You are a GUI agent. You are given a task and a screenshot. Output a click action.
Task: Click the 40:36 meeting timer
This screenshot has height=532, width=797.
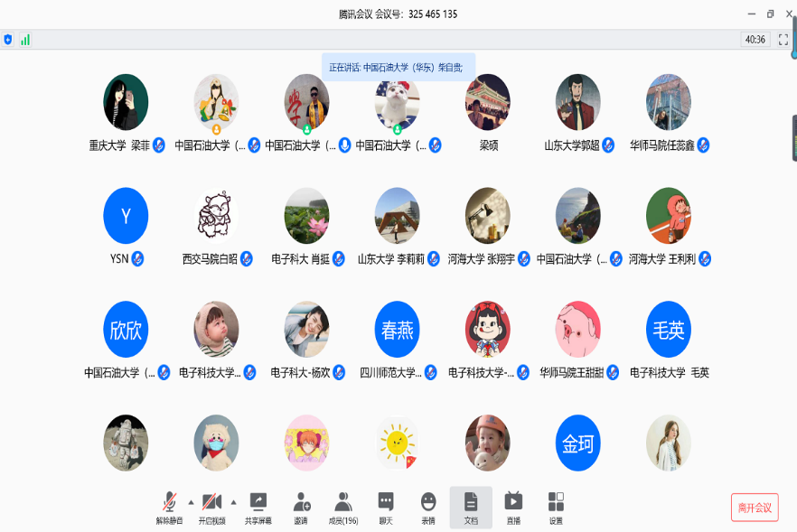pyautogui.click(x=755, y=40)
